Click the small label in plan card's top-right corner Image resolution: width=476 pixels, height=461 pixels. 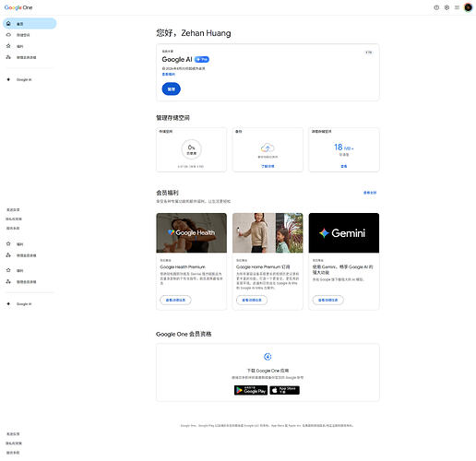coord(369,53)
